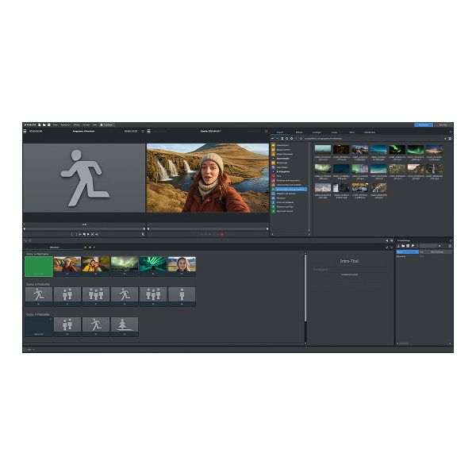Open the Effekte menu in the top bar
Screen dimensions: 476x476
[x=76, y=125]
